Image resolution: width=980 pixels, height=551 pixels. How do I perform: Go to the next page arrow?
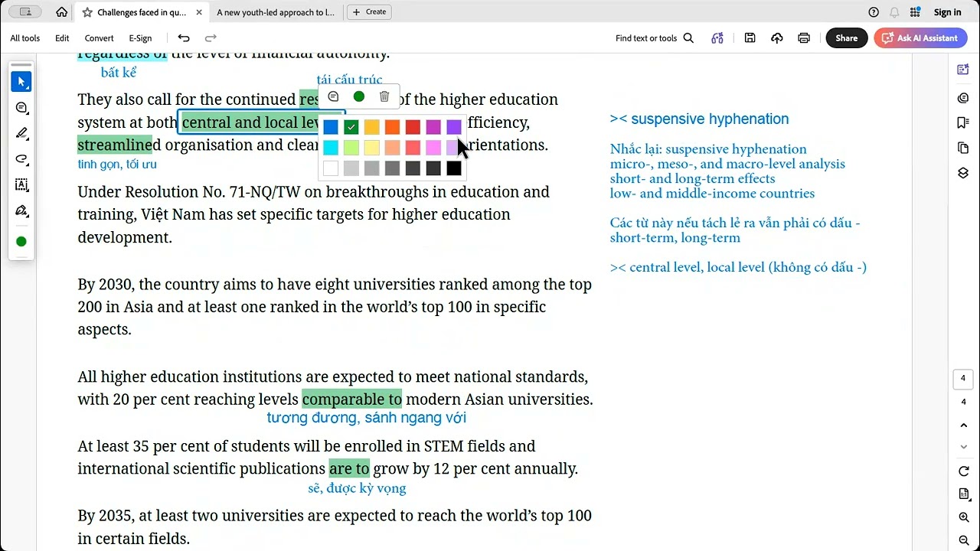[x=964, y=447]
